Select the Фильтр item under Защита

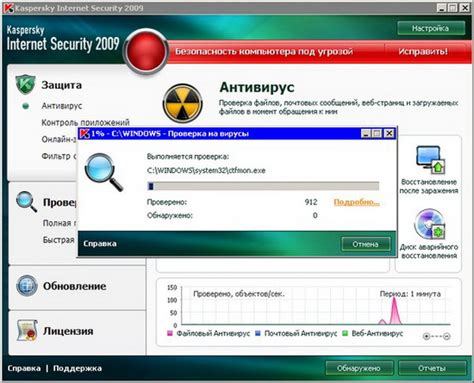(59, 156)
